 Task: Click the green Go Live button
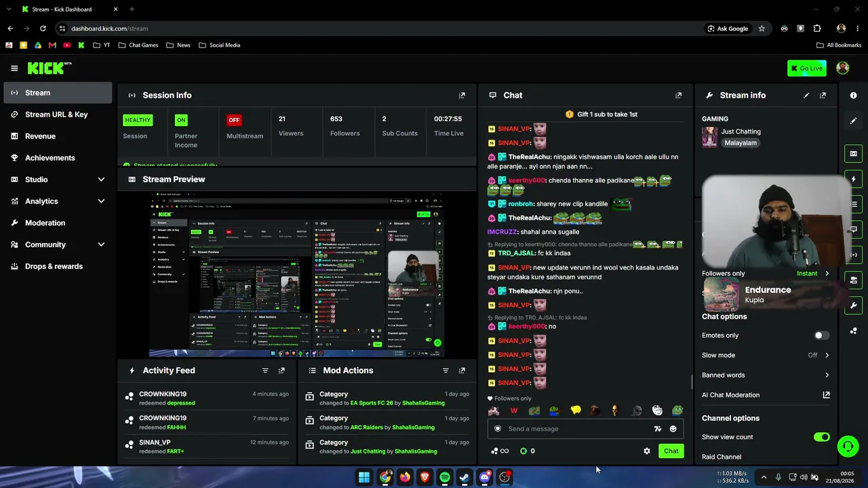[807, 68]
